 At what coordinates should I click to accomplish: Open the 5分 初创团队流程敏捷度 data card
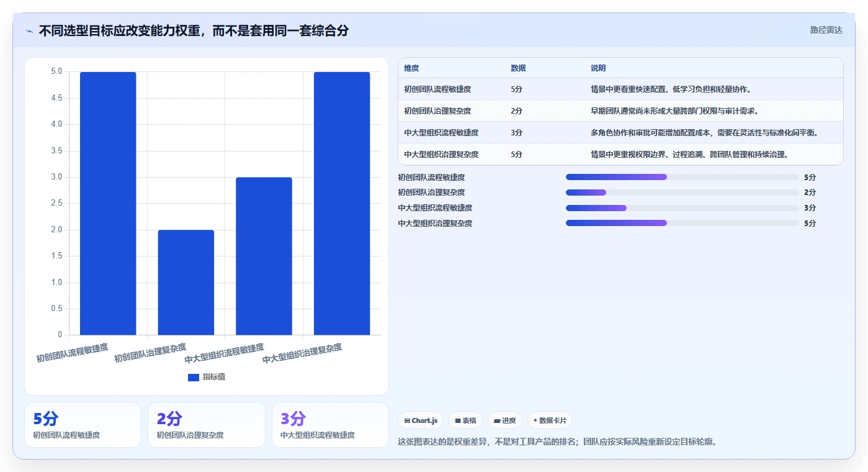click(x=83, y=425)
